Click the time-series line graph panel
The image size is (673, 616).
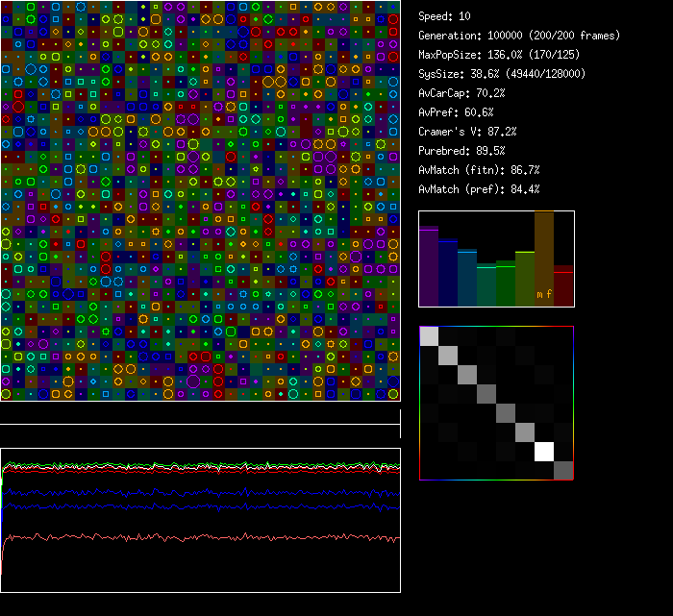pyautogui.click(x=200, y=519)
